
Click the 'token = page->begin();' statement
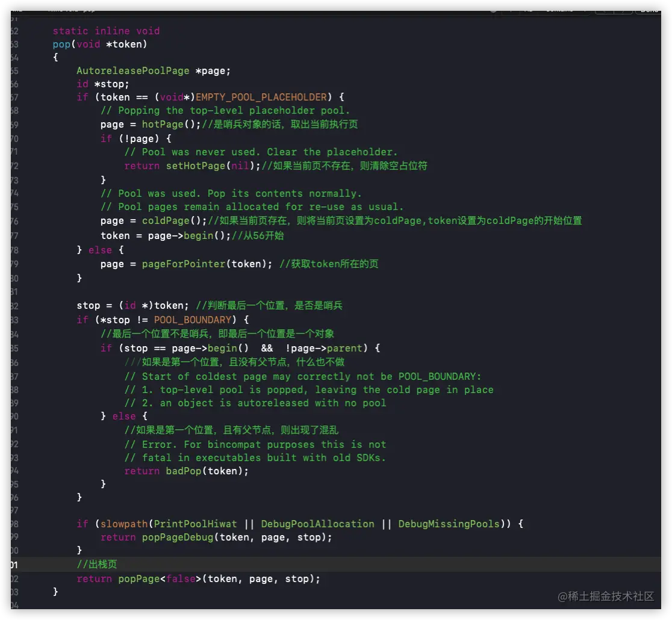coord(166,235)
